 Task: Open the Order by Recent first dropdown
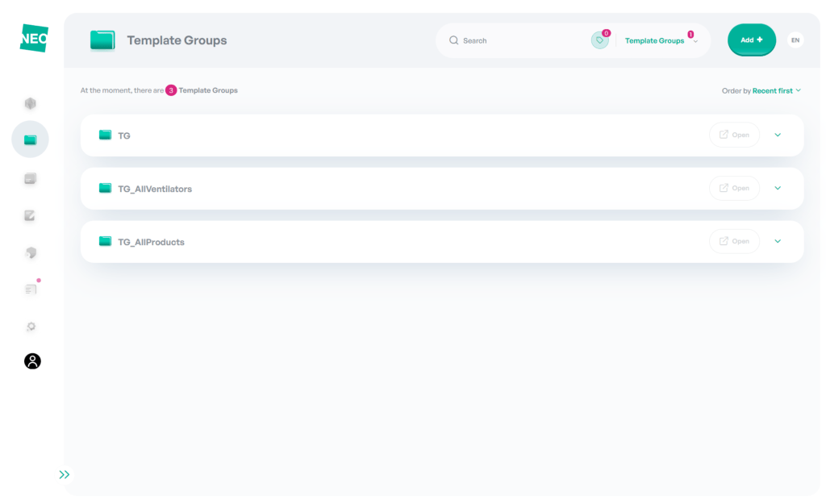(761, 90)
